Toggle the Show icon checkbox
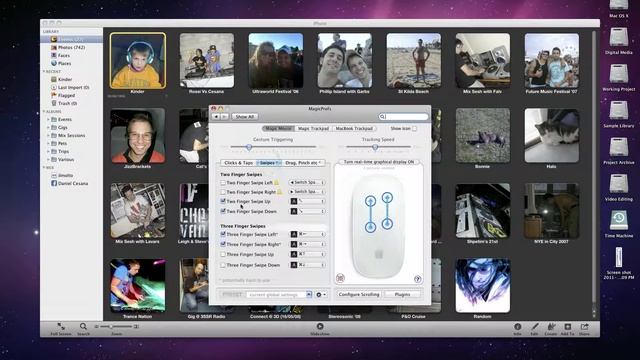This screenshot has height=360, width=640. click(414, 129)
